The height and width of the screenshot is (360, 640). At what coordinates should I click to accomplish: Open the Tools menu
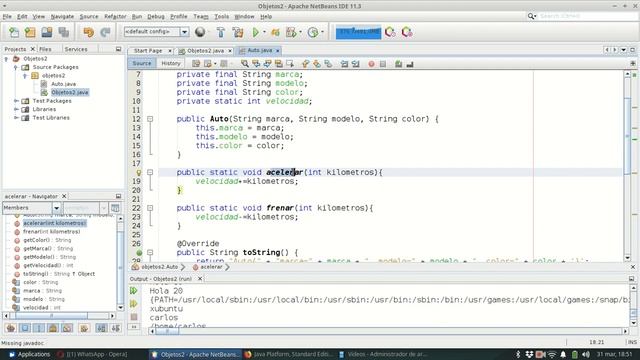point(222,16)
